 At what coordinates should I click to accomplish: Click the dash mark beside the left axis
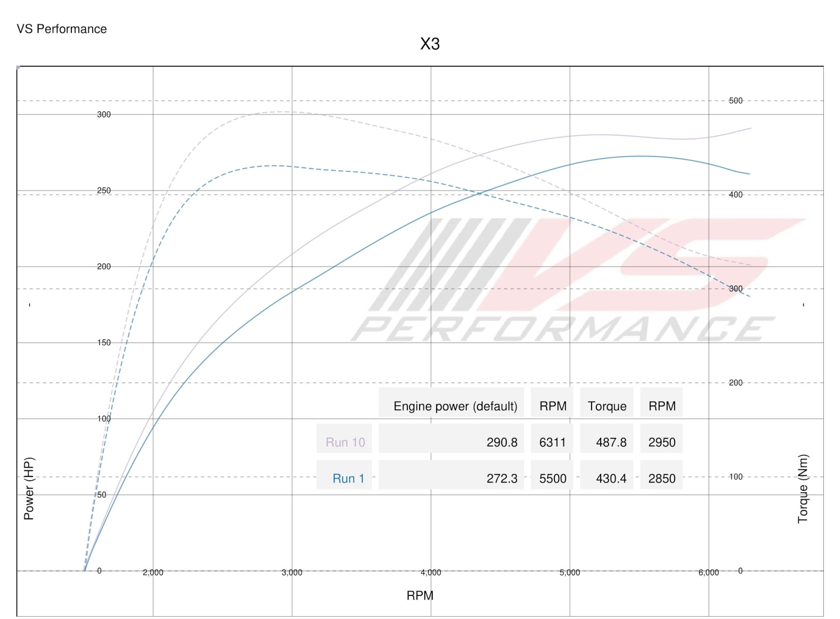coord(29,305)
